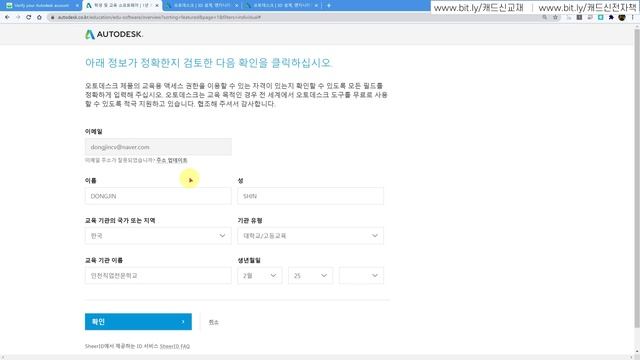640x360 pixels.
Task: Open the 기관 유형 dropdown showing 대학교/고등교육
Action: tap(311, 236)
